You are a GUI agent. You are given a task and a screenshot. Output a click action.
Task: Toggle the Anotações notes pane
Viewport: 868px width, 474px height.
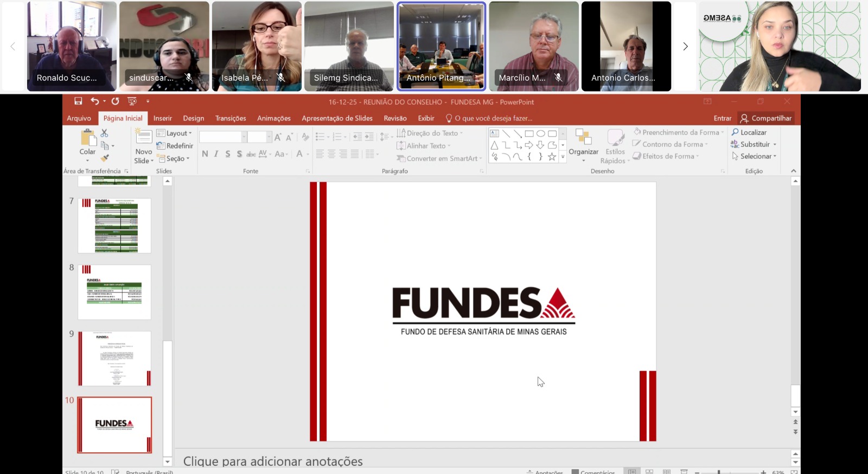[545, 472]
